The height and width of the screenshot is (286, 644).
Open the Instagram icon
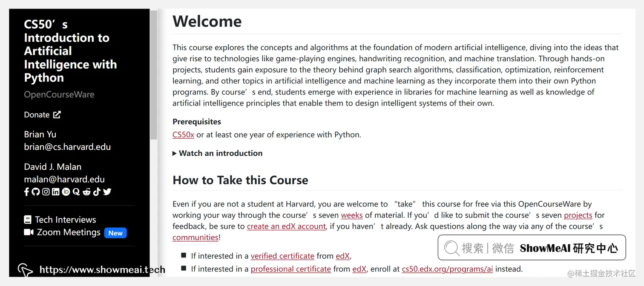pyautogui.click(x=46, y=192)
